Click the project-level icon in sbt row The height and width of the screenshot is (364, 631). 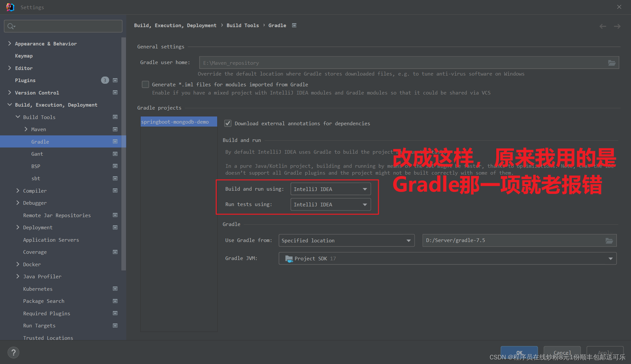click(x=115, y=178)
